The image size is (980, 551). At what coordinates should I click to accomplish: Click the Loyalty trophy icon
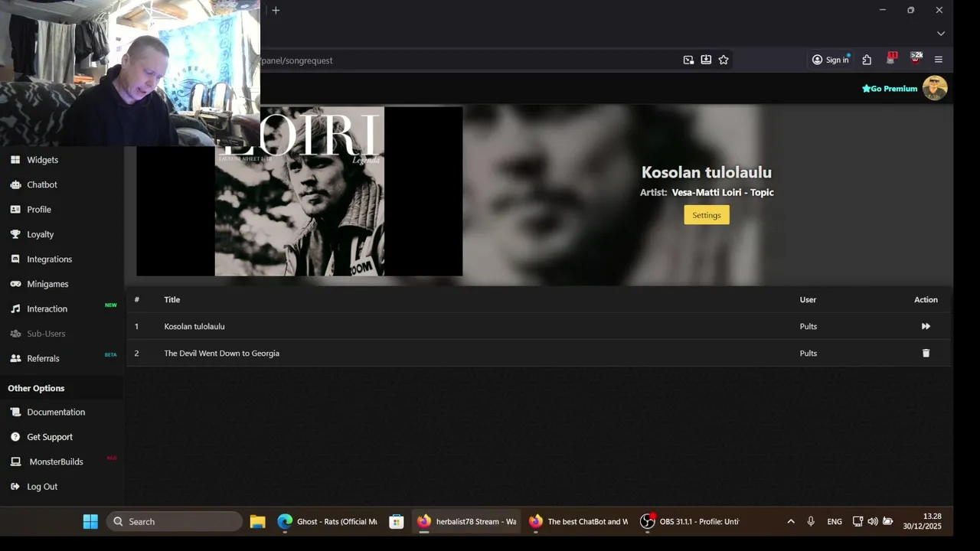point(15,234)
